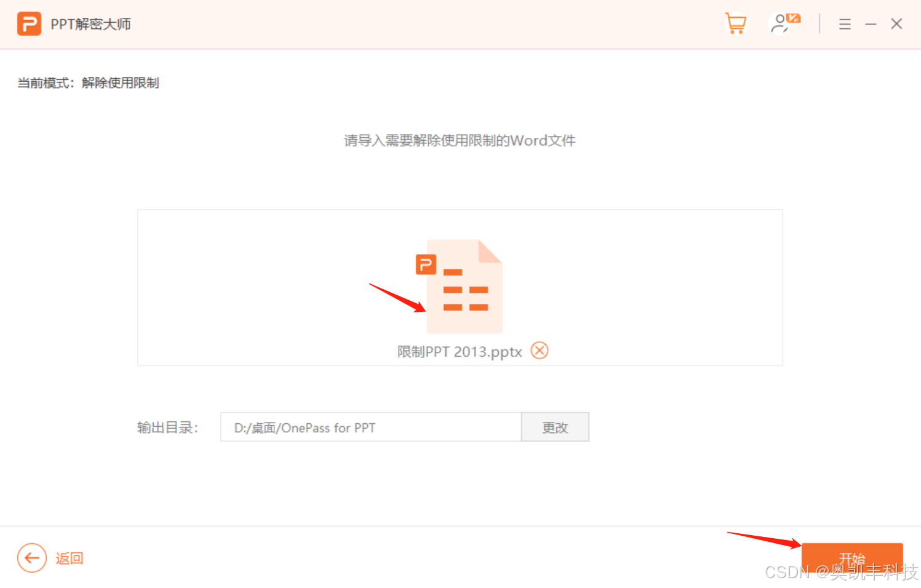Click the PPT解密大师 app logo

[29, 24]
